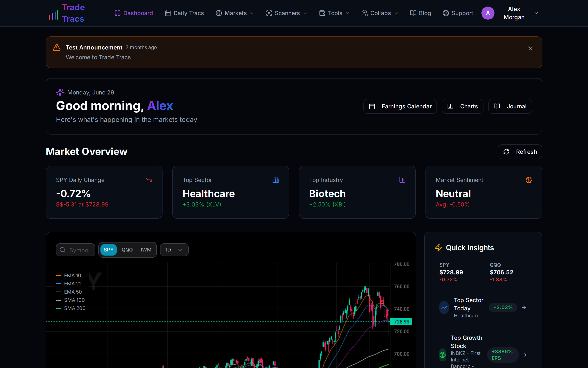Viewport: 588px width, 368px height.
Task: Open the Earnings Calendar button
Action: (x=400, y=106)
